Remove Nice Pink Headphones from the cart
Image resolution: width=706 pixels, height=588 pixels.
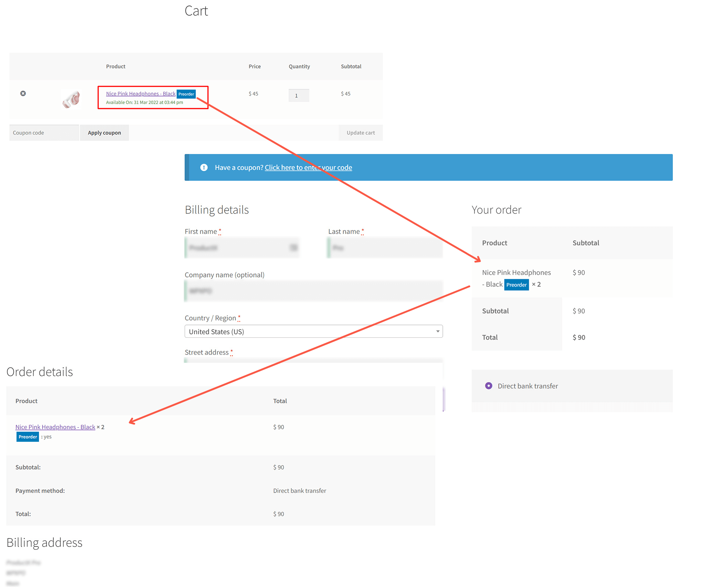coord(23,93)
